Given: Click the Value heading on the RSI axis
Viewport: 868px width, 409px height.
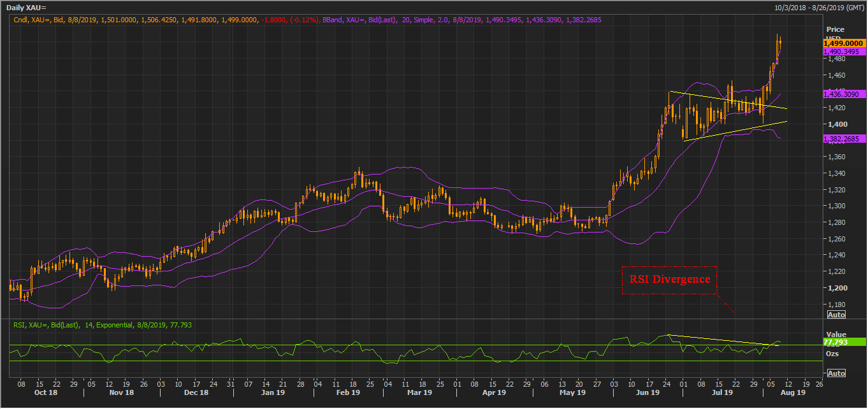Looking at the screenshot, I should pyautogui.click(x=835, y=334).
